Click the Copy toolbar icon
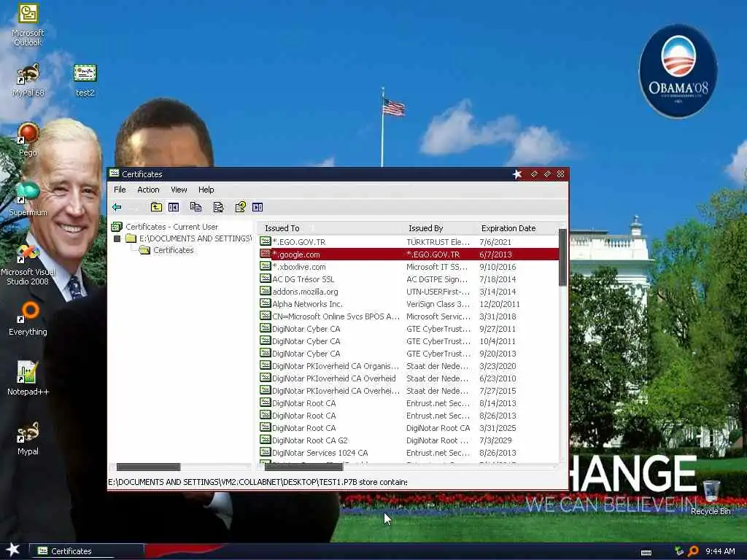The width and height of the screenshot is (747, 560). (196, 207)
